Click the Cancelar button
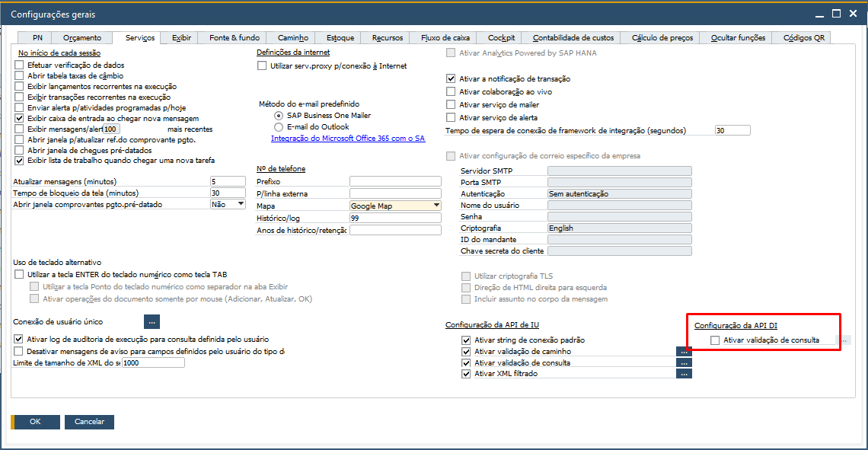 (x=89, y=422)
